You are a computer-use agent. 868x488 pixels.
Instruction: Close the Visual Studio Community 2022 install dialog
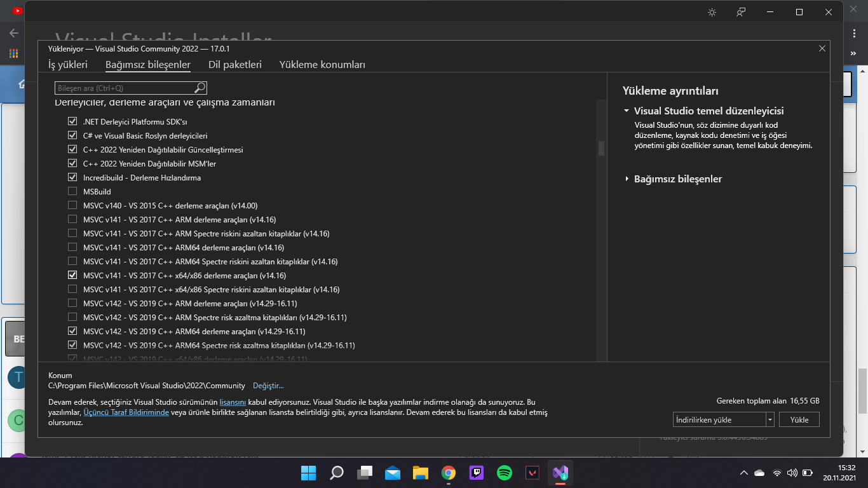[x=822, y=48]
